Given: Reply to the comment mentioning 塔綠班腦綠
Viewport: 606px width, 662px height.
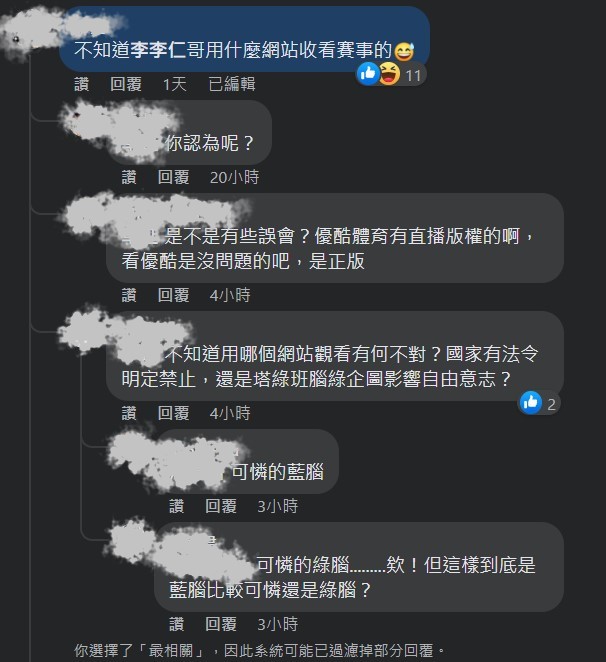Looking at the screenshot, I should tap(173, 412).
